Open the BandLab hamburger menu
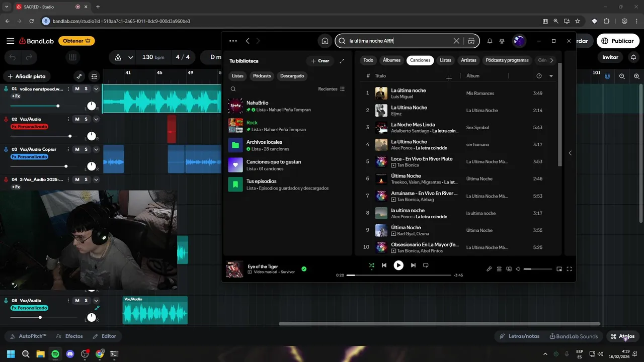Screen dimensions: 644x362 point(10,41)
